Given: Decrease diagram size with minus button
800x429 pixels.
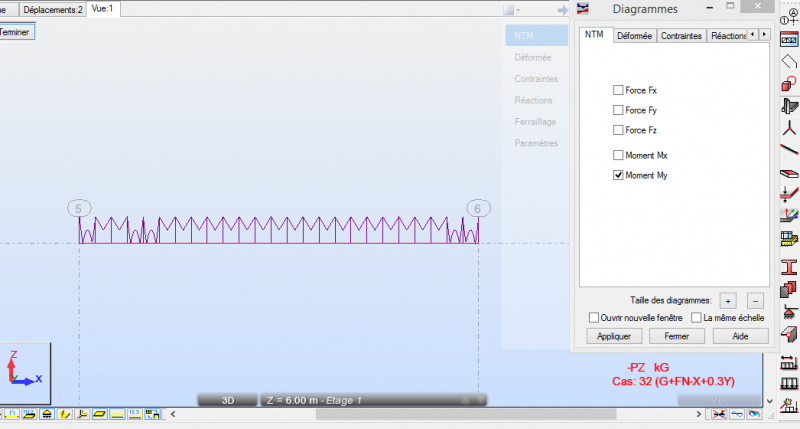Looking at the screenshot, I should (756, 301).
